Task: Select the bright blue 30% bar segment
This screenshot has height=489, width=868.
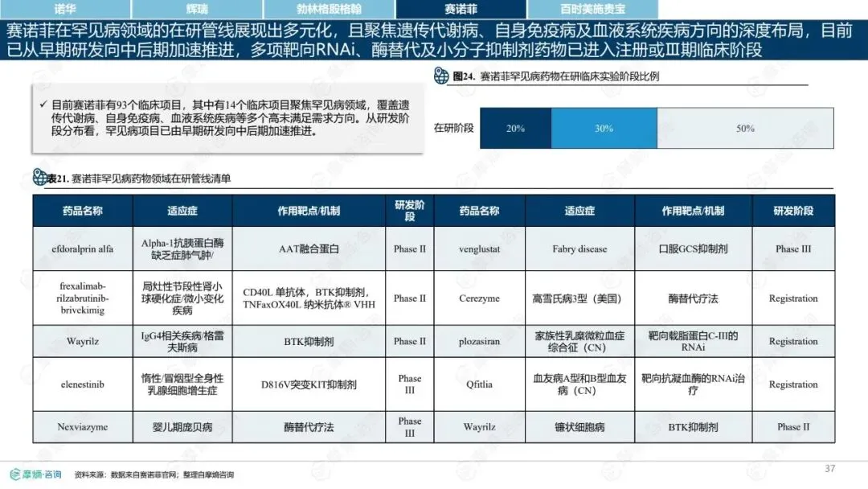Action: click(604, 128)
